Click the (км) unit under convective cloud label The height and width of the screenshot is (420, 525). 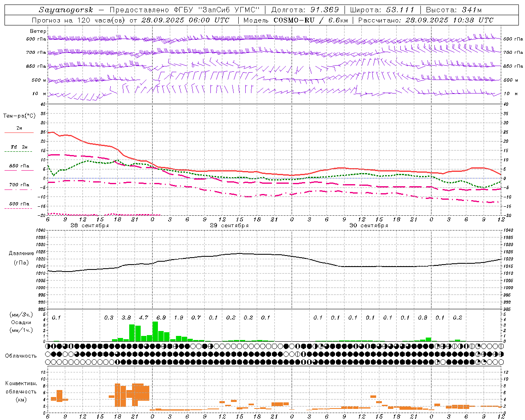pos(21,399)
